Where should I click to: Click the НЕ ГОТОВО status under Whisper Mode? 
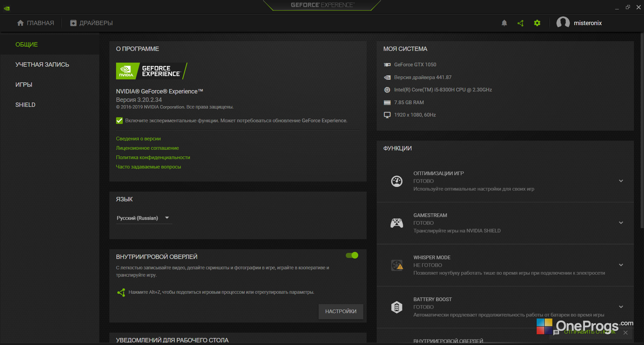[x=428, y=265]
